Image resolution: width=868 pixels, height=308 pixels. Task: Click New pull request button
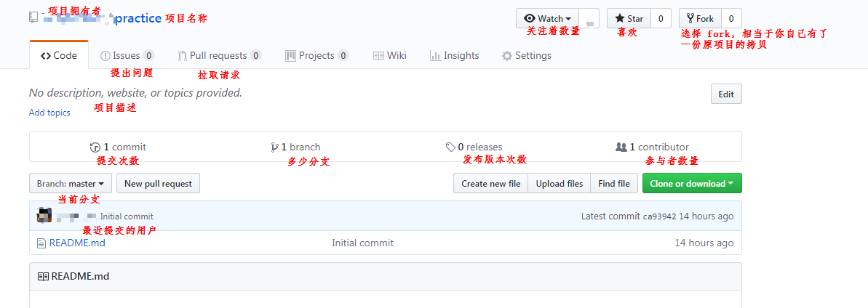(x=159, y=184)
